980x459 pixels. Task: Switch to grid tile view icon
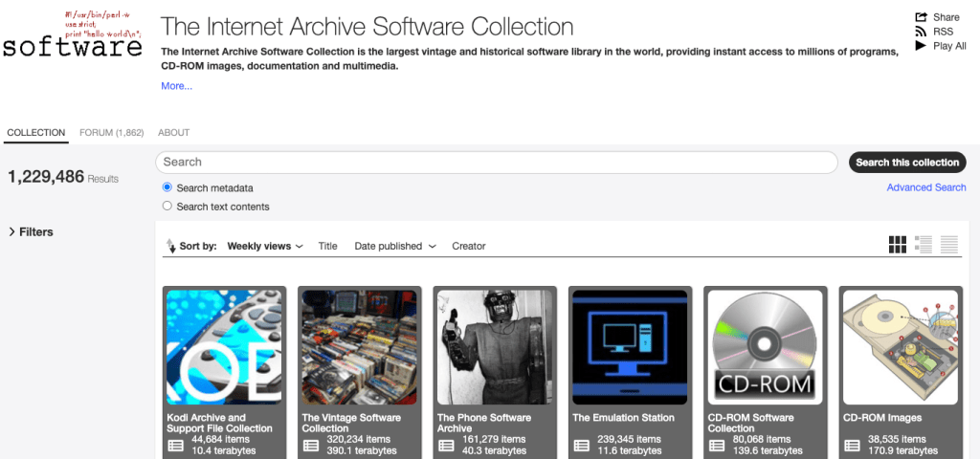tap(897, 245)
